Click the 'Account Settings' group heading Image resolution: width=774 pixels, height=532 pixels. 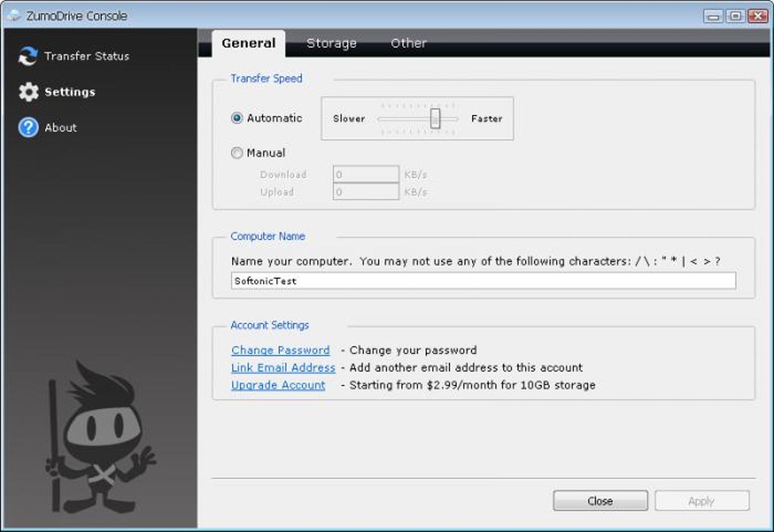point(269,326)
